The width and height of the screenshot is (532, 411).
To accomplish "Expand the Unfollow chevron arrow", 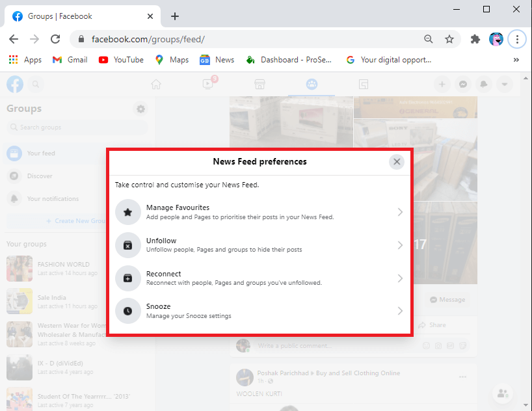I will [400, 245].
